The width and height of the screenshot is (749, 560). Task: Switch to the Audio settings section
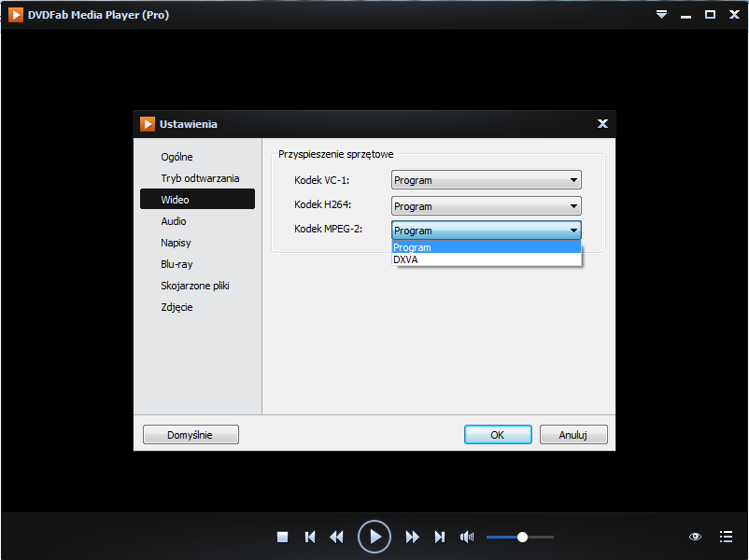coord(174,221)
